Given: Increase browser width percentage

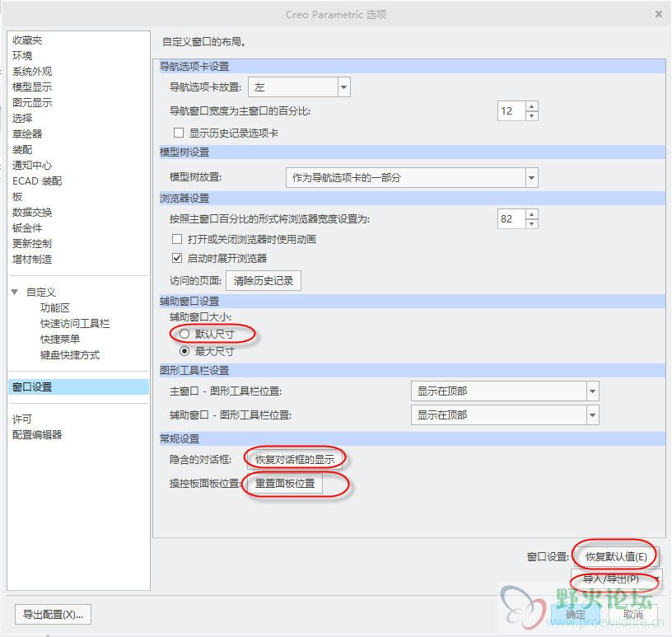Looking at the screenshot, I should click(x=531, y=214).
